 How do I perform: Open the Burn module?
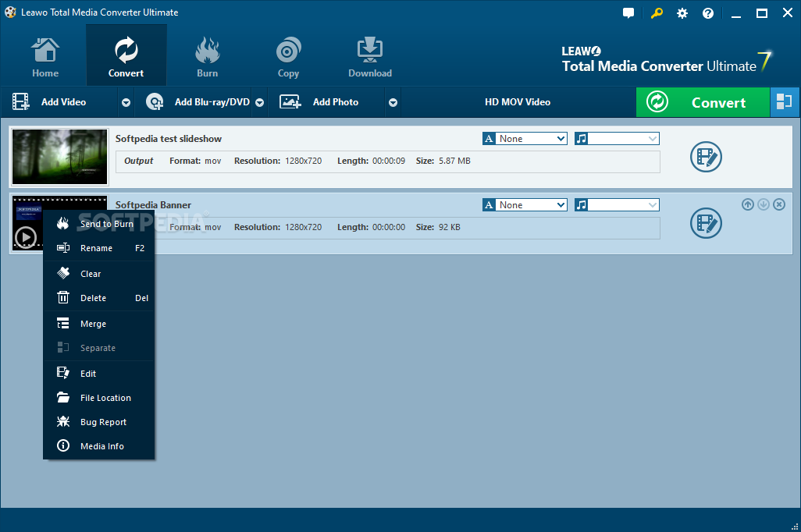tap(208, 57)
